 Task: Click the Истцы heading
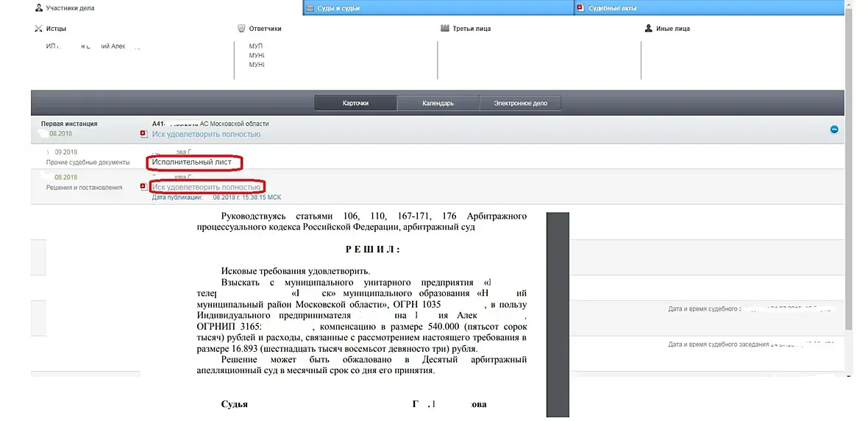(x=55, y=28)
